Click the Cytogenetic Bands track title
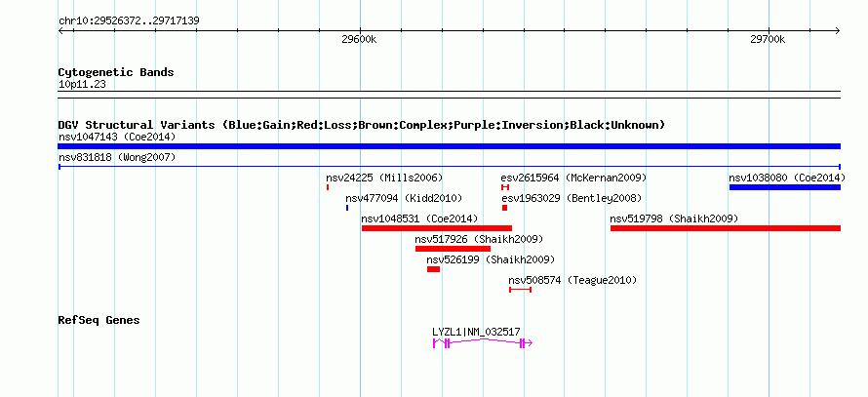Viewport: 868px width, 397px height. pos(116,72)
